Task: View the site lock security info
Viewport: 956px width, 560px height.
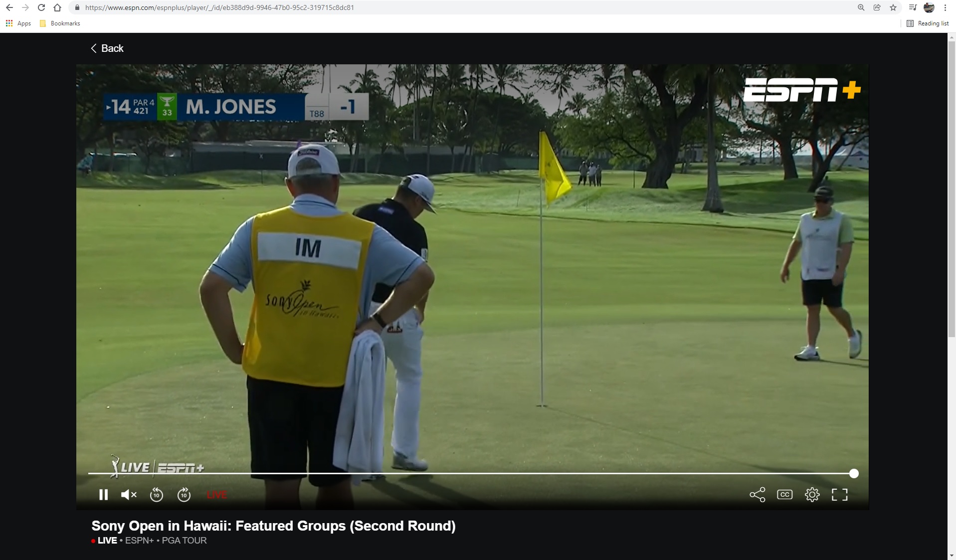Action: click(x=77, y=7)
